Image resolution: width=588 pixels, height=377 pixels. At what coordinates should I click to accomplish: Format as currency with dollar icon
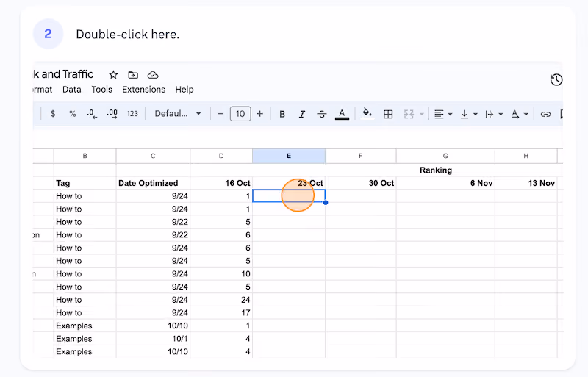click(53, 114)
